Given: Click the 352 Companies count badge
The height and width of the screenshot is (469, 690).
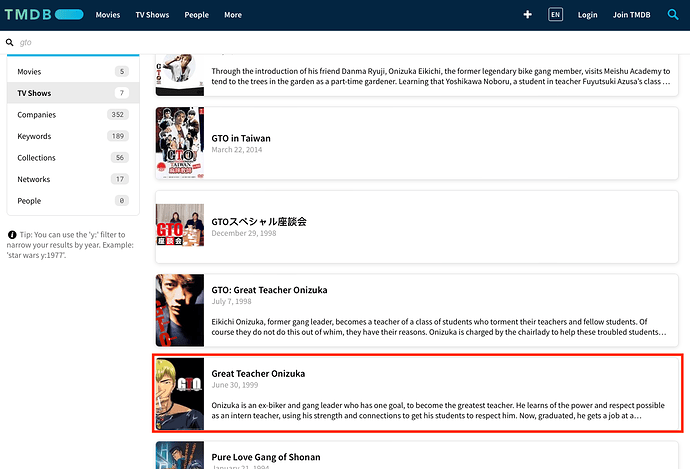Looking at the screenshot, I should [117, 114].
